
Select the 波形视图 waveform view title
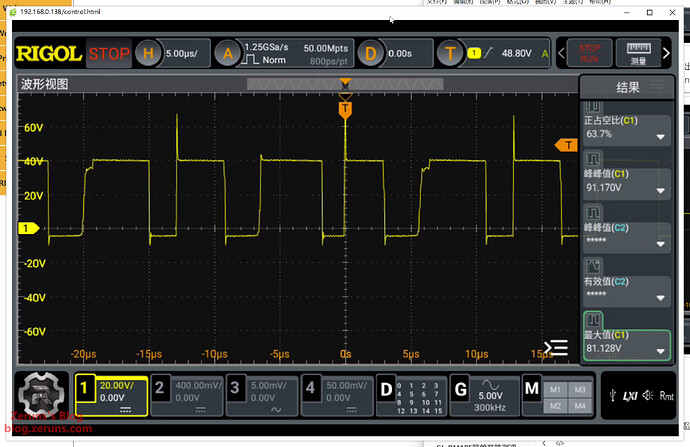[x=45, y=84]
